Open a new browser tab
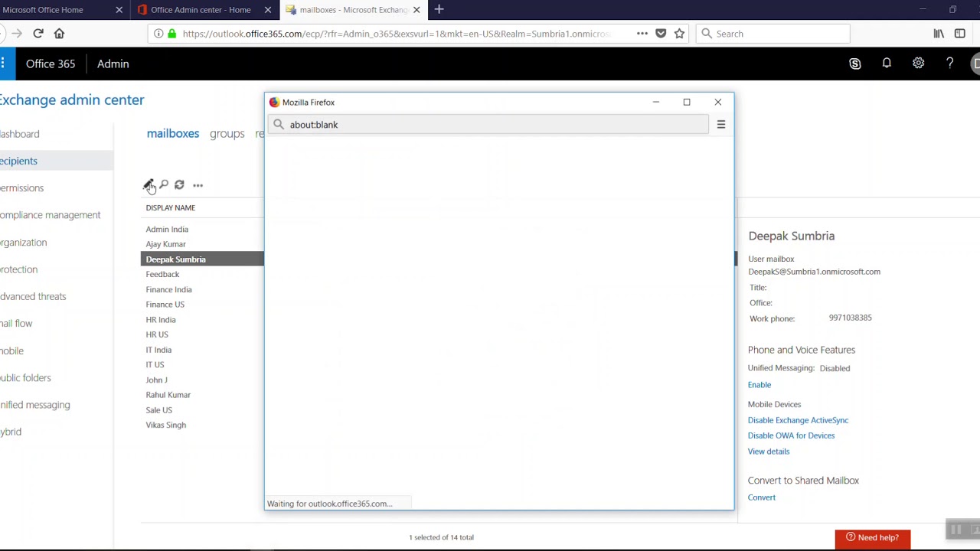Screen dimensions: 980x551 coord(439,10)
